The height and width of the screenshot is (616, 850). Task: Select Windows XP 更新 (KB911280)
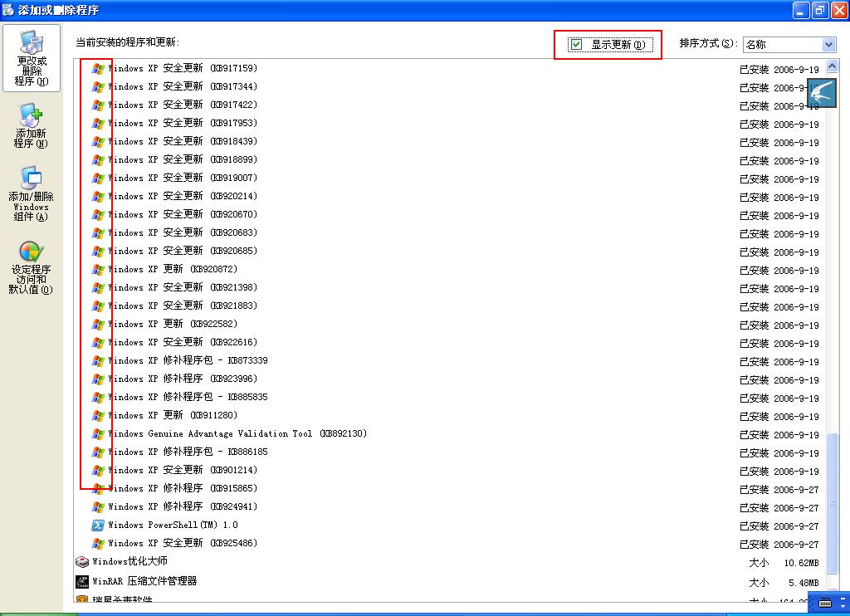173,415
